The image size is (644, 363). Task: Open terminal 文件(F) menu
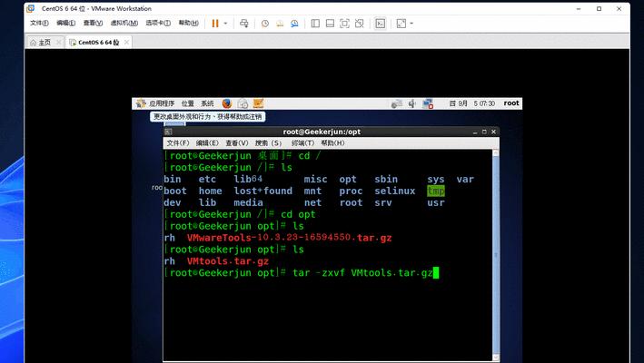[x=178, y=142]
